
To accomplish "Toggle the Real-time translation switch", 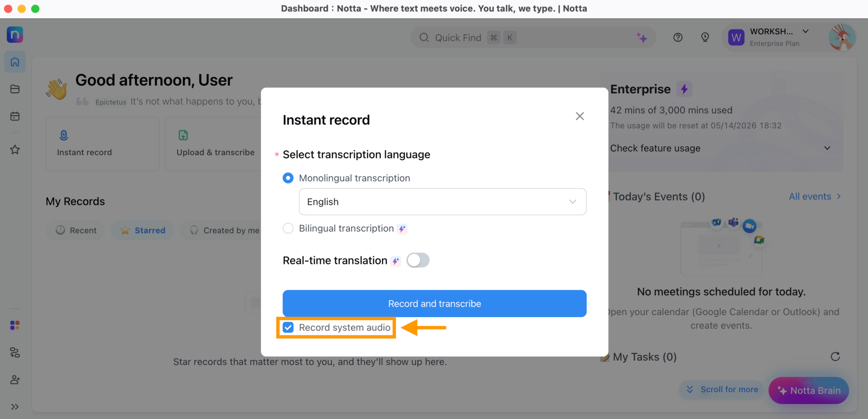I will 418,261.
